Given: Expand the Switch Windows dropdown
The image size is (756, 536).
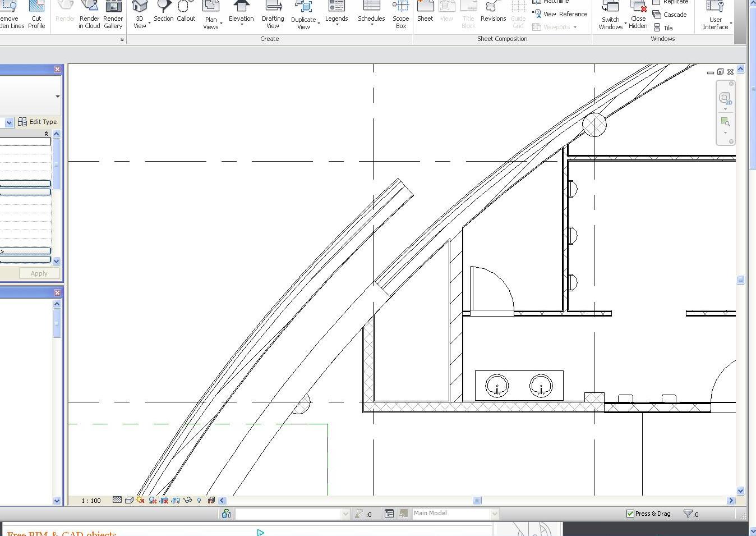Looking at the screenshot, I should point(625,24).
